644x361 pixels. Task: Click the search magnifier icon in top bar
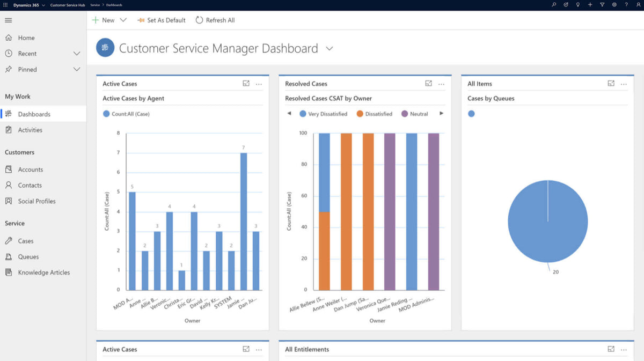554,5
